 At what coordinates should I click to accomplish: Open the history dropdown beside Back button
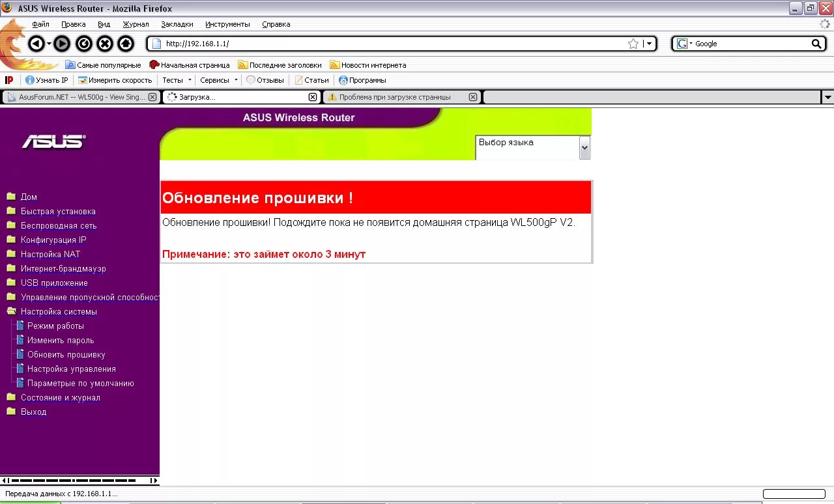click(x=49, y=44)
